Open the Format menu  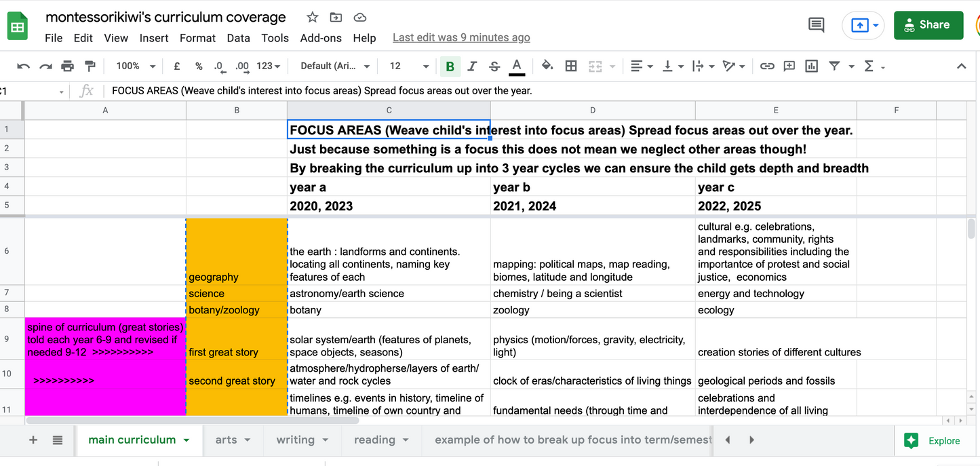point(197,38)
